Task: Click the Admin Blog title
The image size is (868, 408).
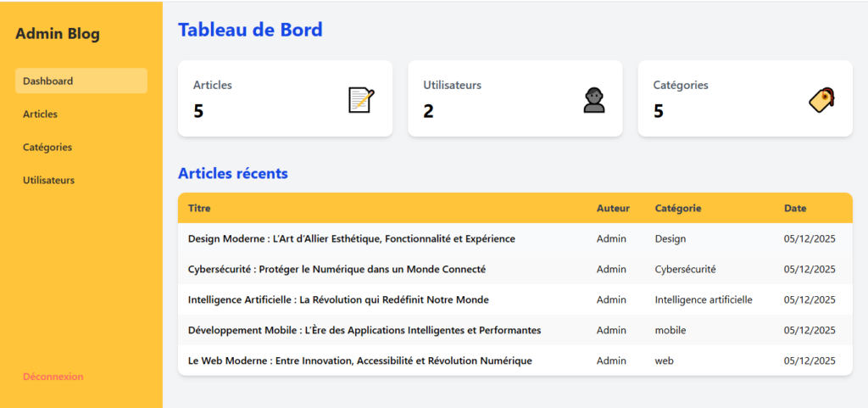Action: point(58,34)
